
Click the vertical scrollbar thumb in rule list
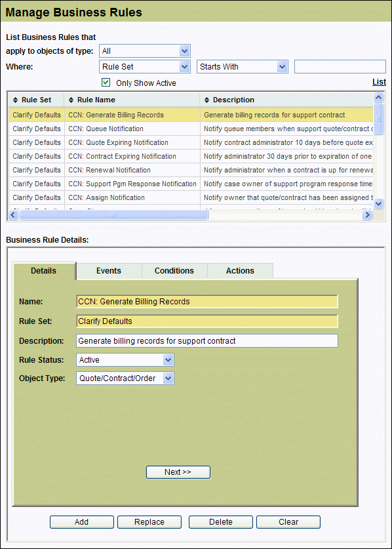click(x=379, y=119)
